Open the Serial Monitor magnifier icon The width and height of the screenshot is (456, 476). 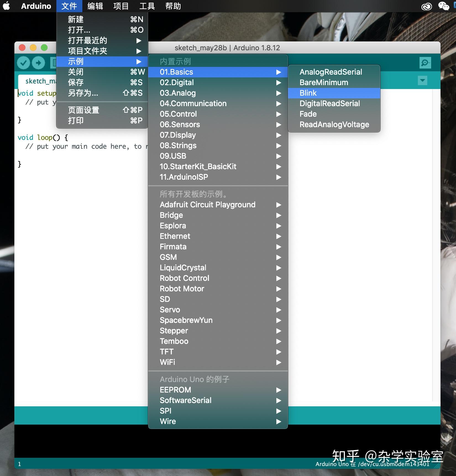point(425,63)
